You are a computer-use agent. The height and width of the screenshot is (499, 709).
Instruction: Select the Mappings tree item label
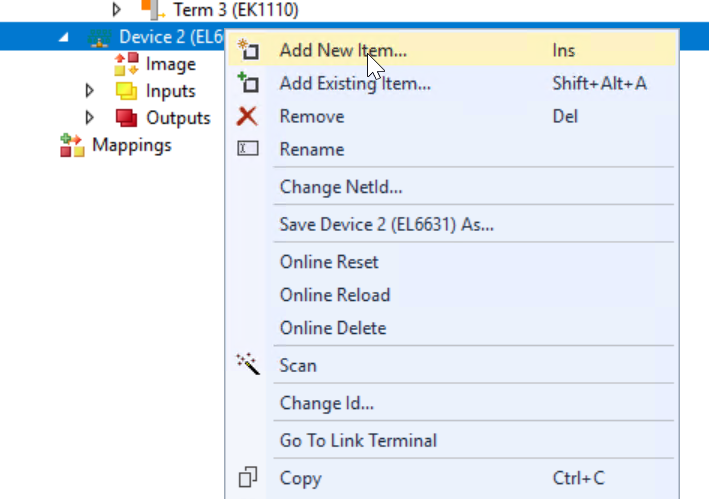(132, 145)
